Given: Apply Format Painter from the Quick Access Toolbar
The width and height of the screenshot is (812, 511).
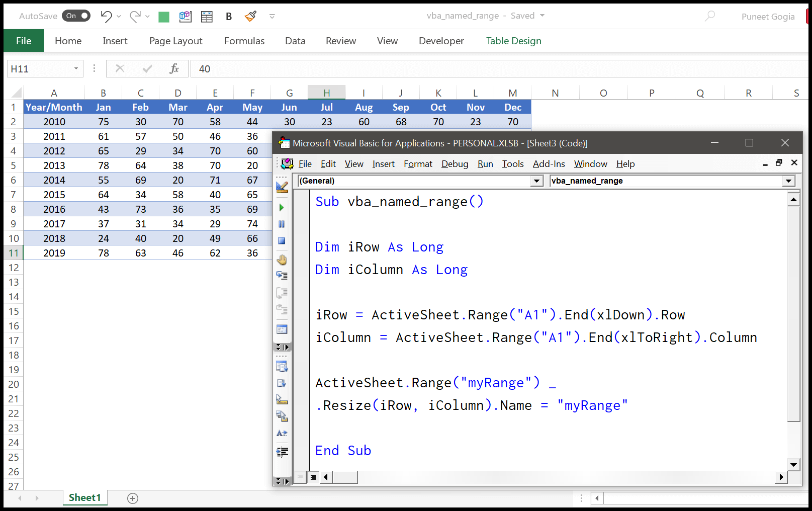Looking at the screenshot, I should [250, 16].
